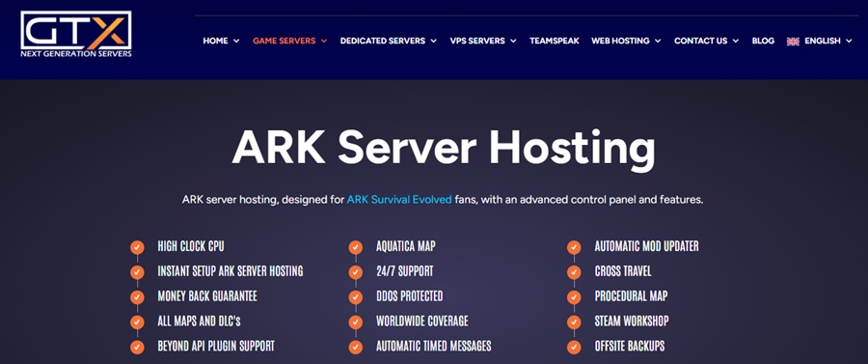
Task: Click the Steam Workshop feature text
Action: pos(632,322)
